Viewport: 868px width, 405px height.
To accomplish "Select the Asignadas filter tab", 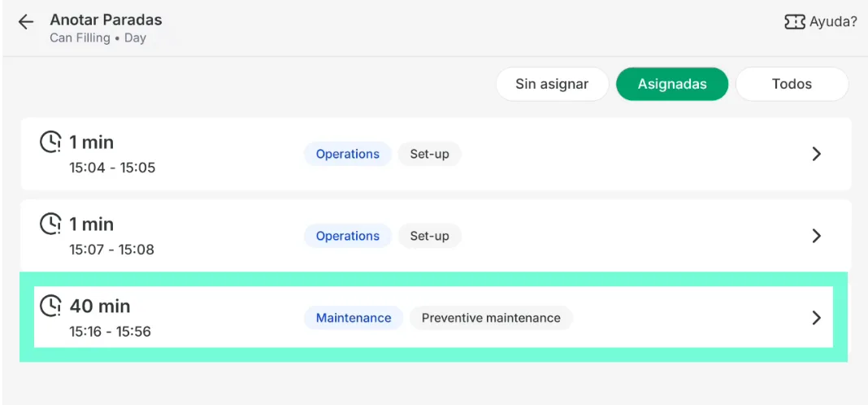I will [x=672, y=85].
